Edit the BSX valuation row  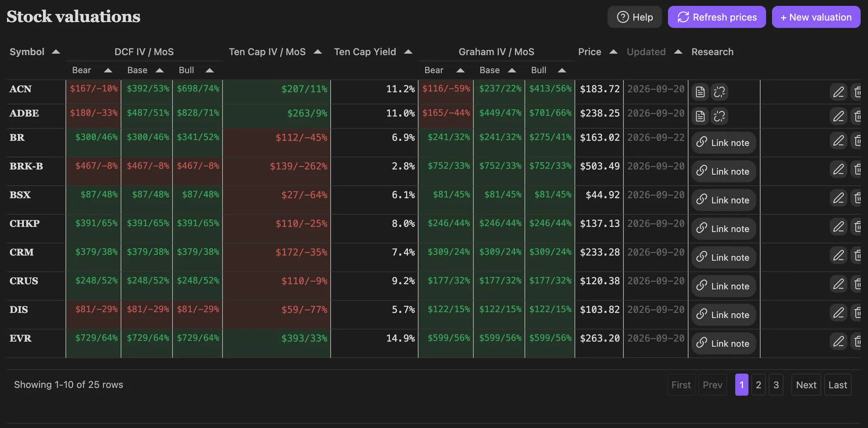tap(838, 198)
